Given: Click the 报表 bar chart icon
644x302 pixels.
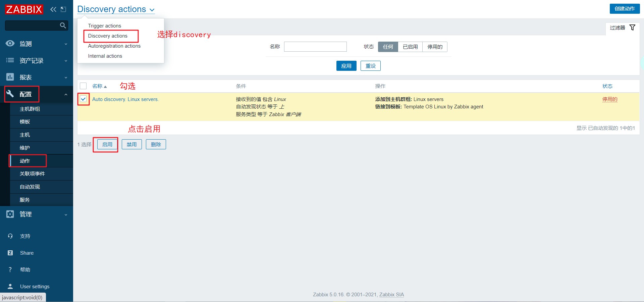Looking at the screenshot, I should [x=10, y=77].
